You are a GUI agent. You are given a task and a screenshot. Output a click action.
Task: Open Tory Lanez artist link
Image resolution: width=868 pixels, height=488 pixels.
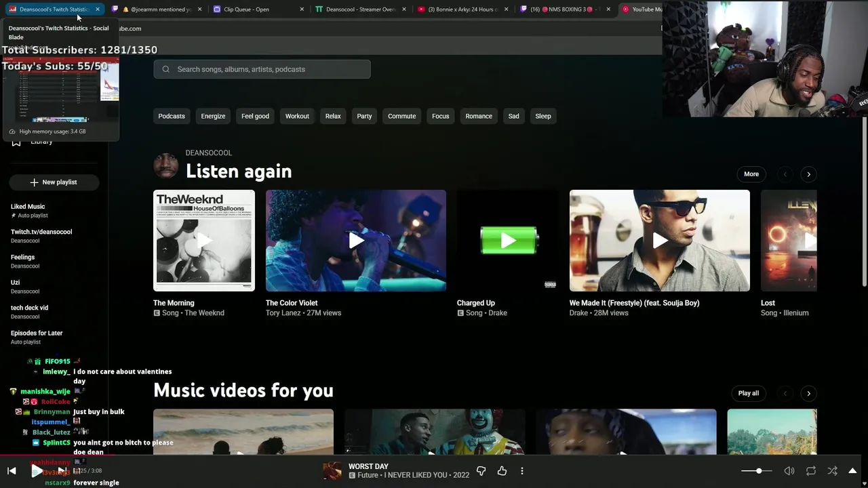[283, 313]
